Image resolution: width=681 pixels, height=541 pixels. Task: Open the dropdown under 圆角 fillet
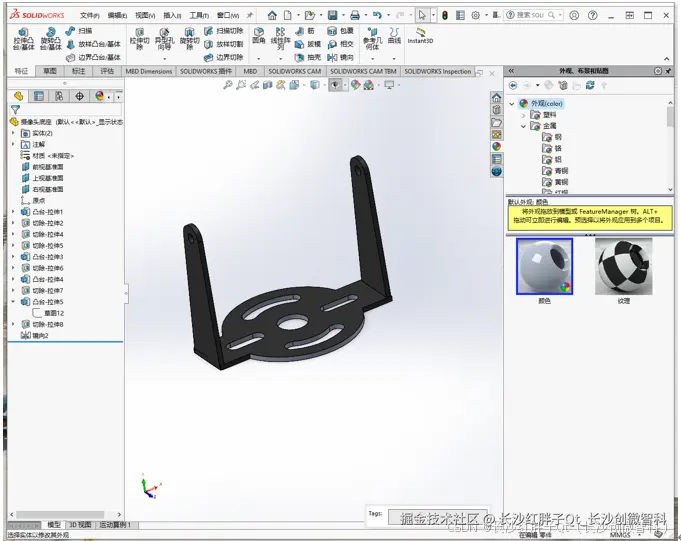point(259,58)
